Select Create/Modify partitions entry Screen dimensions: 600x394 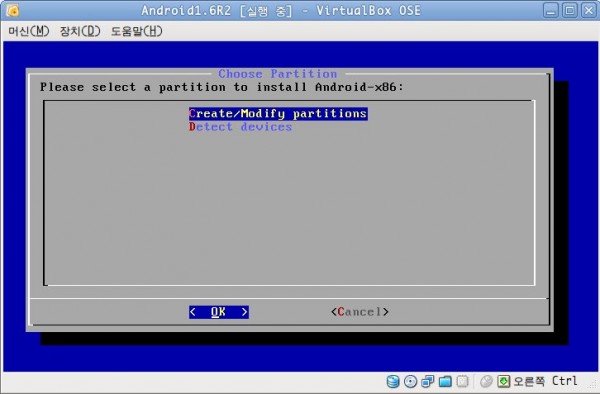point(278,114)
